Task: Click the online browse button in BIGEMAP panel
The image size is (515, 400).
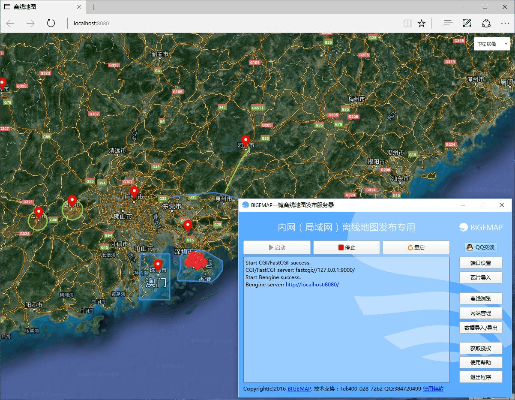Action: pos(481,298)
